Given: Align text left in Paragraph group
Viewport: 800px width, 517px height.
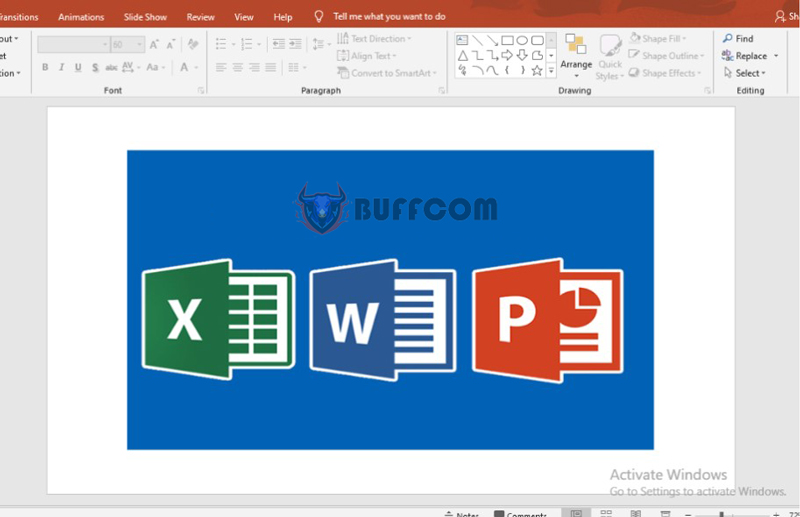Looking at the screenshot, I should 221,67.
